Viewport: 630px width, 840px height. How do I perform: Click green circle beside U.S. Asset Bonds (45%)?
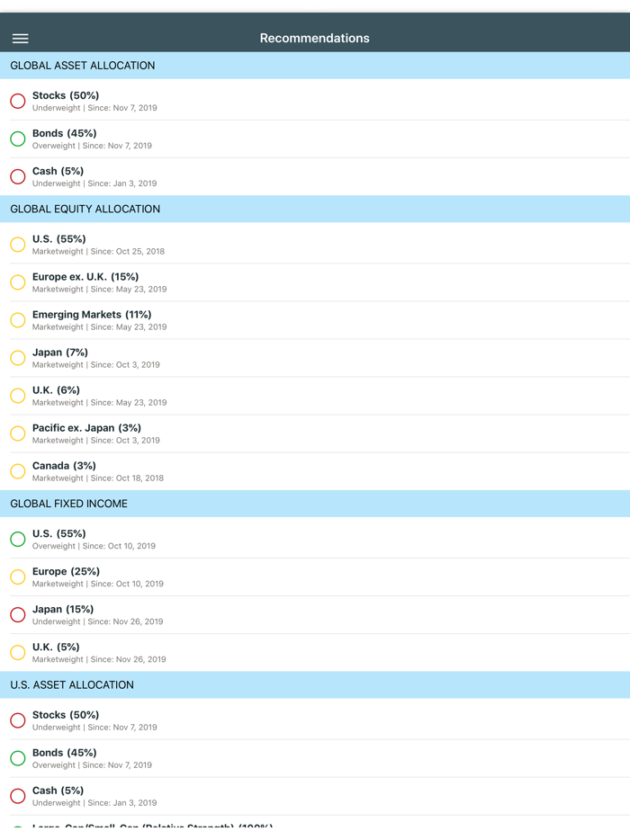[x=18, y=758]
